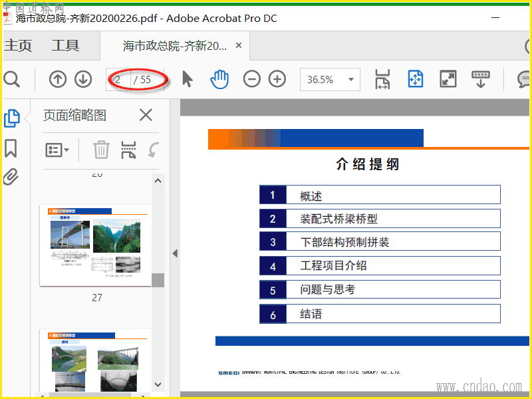Activate the hand pan tool
Viewport: 532px width, 399px height.
(219, 79)
